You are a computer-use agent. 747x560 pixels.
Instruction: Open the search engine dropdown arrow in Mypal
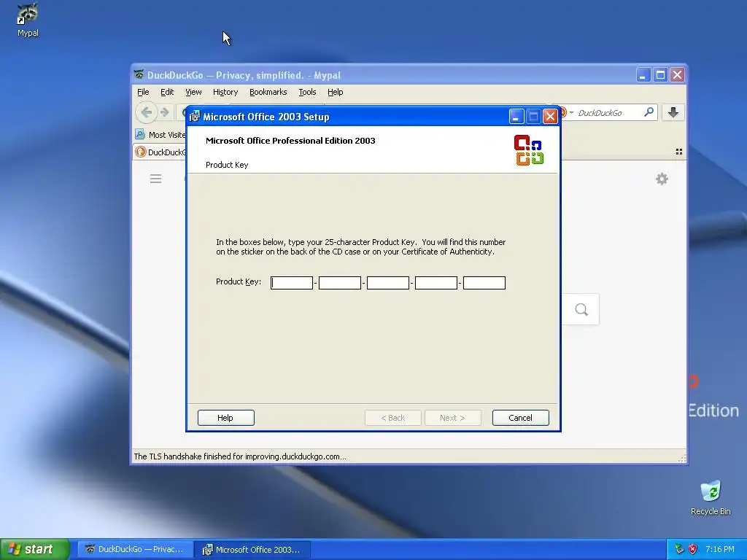point(571,112)
